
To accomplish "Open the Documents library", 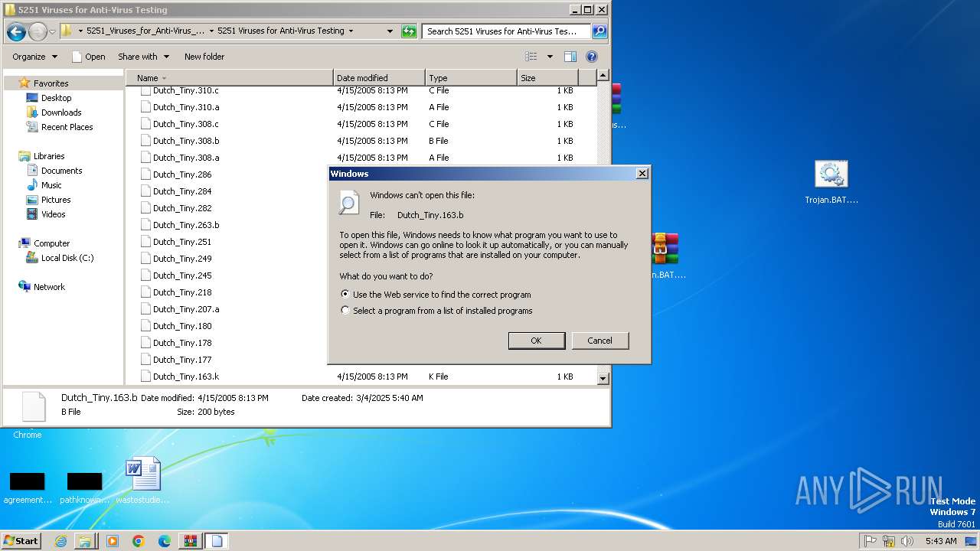I will tap(61, 171).
